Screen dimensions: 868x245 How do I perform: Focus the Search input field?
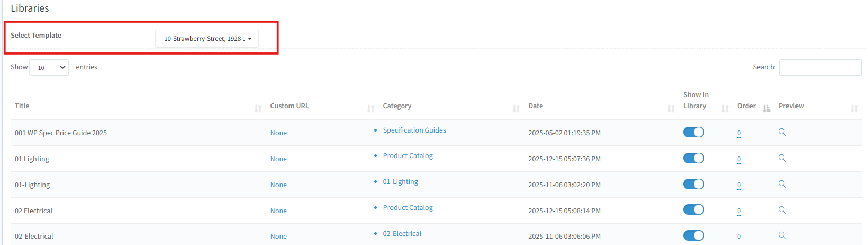point(820,68)
